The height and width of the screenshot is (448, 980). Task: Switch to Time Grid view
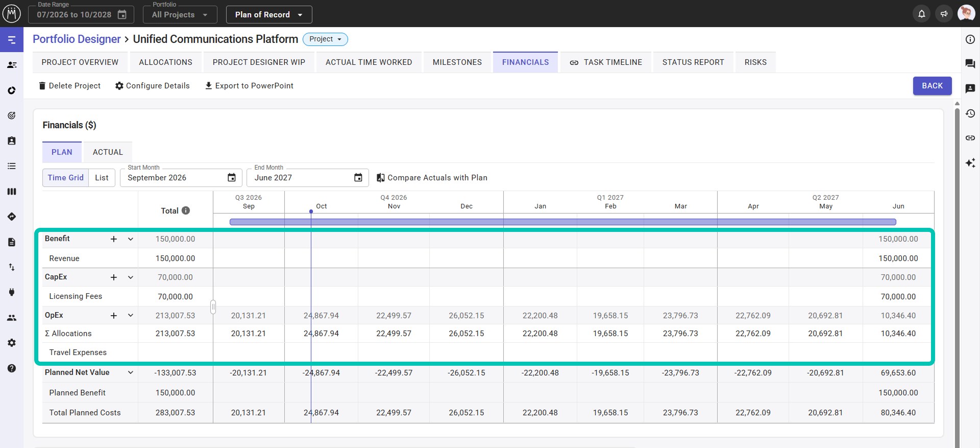click(x=65, y=178)
